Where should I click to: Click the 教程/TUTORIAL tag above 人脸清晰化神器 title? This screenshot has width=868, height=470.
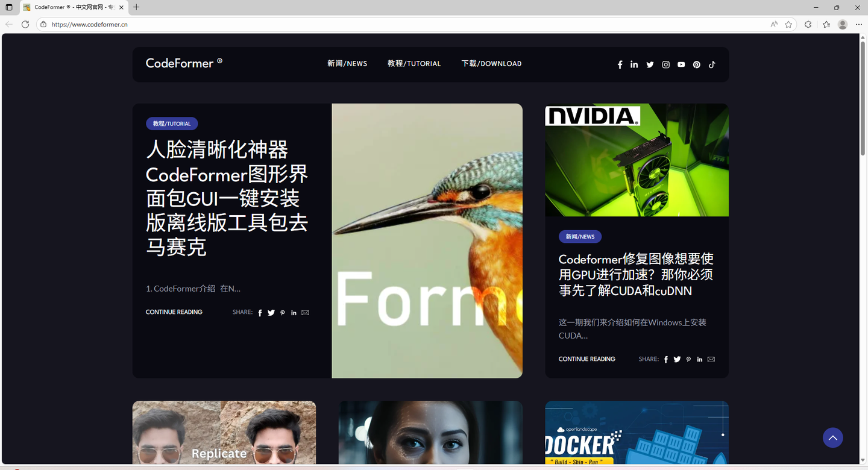[x=172, y=124]
